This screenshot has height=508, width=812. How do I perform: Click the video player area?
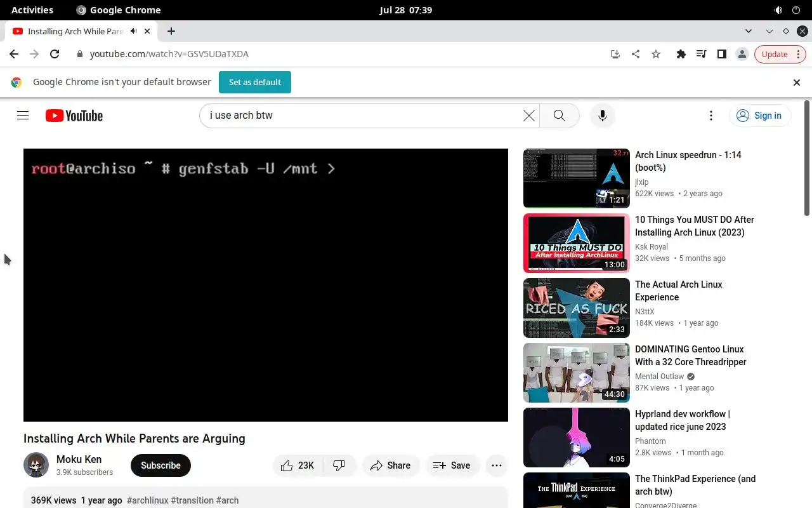click(x=266, y=285)
